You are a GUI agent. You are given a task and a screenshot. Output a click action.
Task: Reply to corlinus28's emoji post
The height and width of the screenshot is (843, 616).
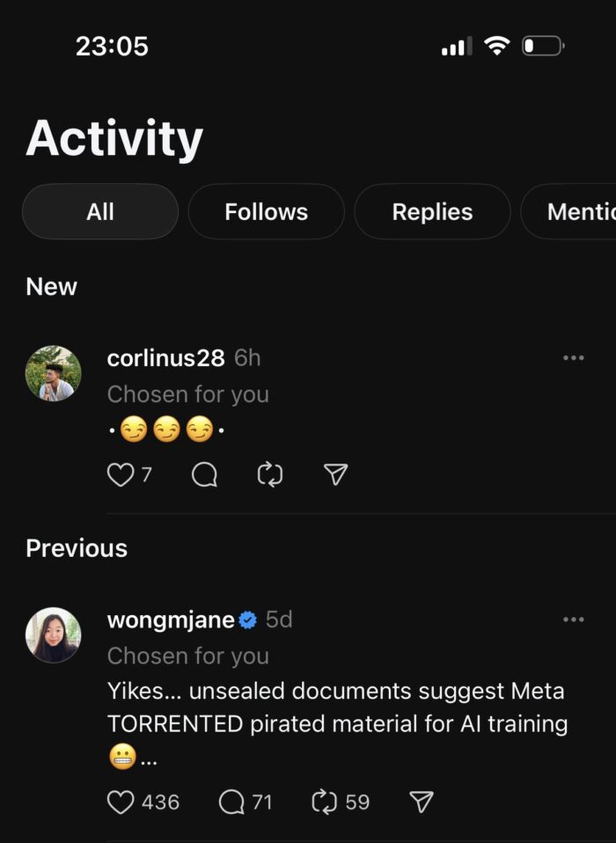[x=204, y=475]
